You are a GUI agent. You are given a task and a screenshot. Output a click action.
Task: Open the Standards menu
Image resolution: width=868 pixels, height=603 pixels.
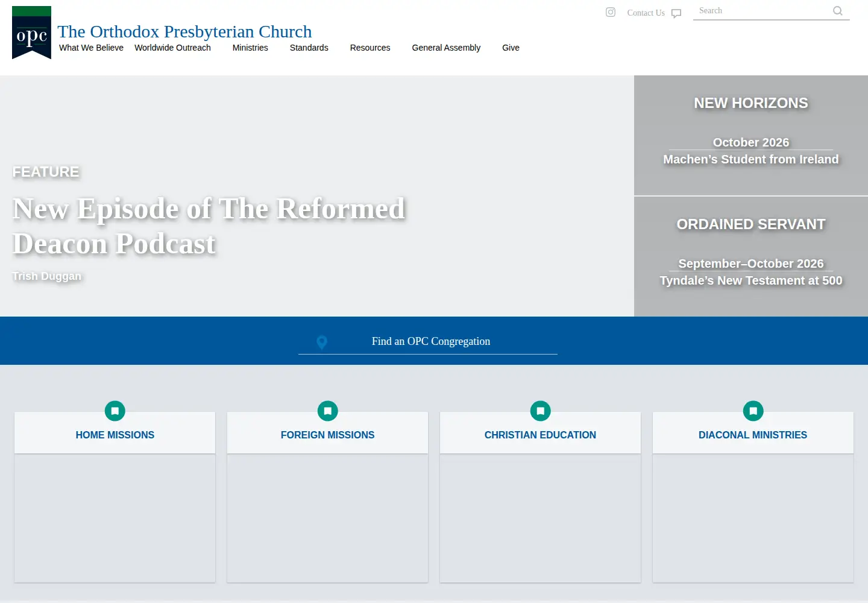click(309, 48)
